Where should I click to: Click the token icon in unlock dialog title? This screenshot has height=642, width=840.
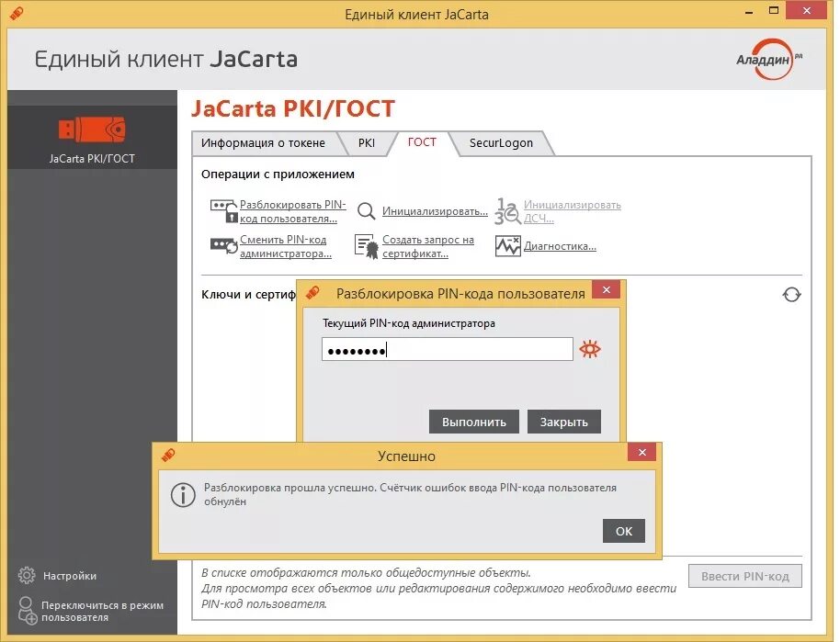click(312, 293)
